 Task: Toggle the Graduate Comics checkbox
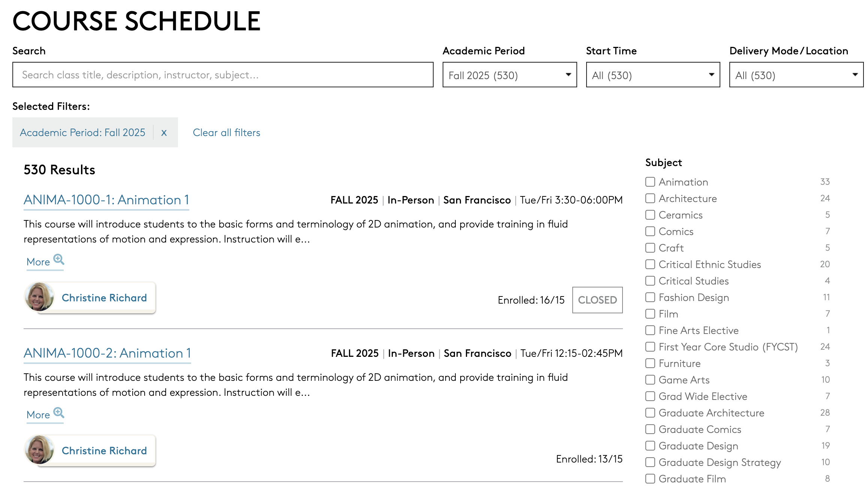click(x=650, y=430)
